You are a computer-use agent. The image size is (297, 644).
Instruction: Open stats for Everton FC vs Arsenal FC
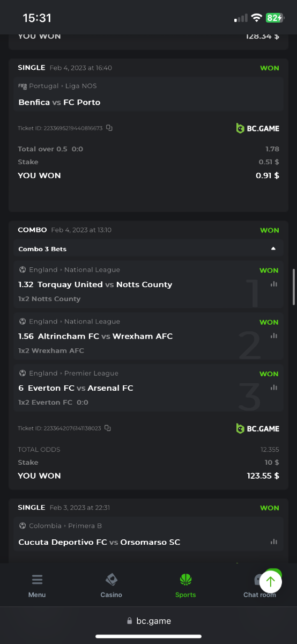click(x=274, y=387)
